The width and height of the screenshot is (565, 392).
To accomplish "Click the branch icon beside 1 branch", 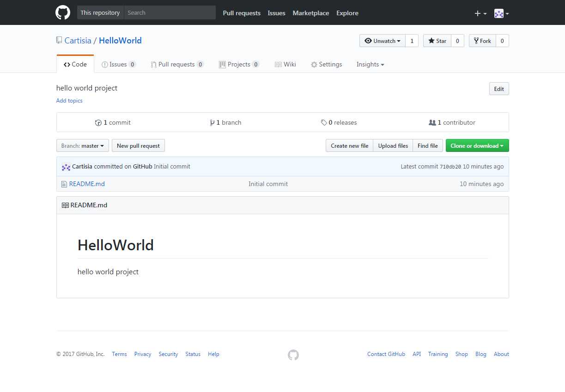I will pos(212,123).
